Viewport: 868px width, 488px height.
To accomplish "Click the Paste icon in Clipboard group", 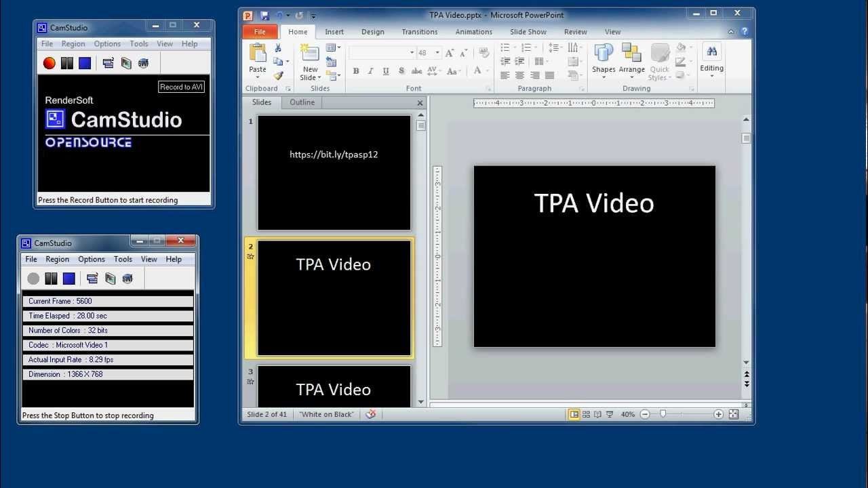I will [x=258, y=53].
